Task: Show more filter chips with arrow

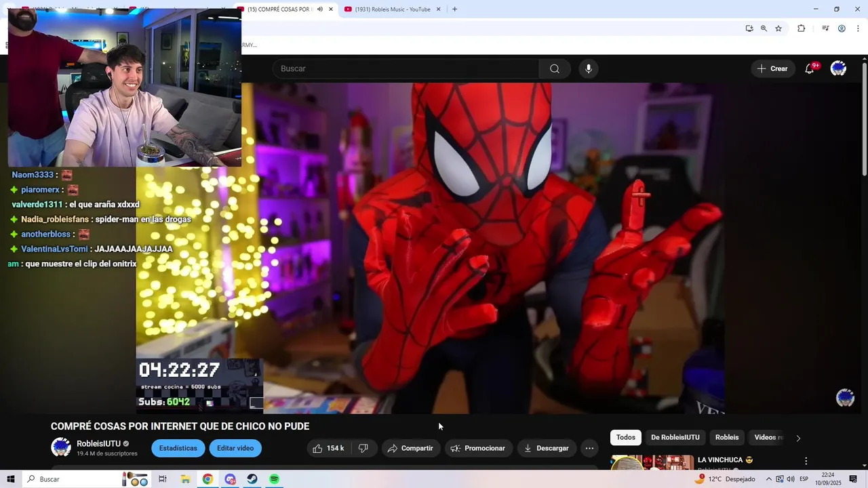Action: coord(798,438)
